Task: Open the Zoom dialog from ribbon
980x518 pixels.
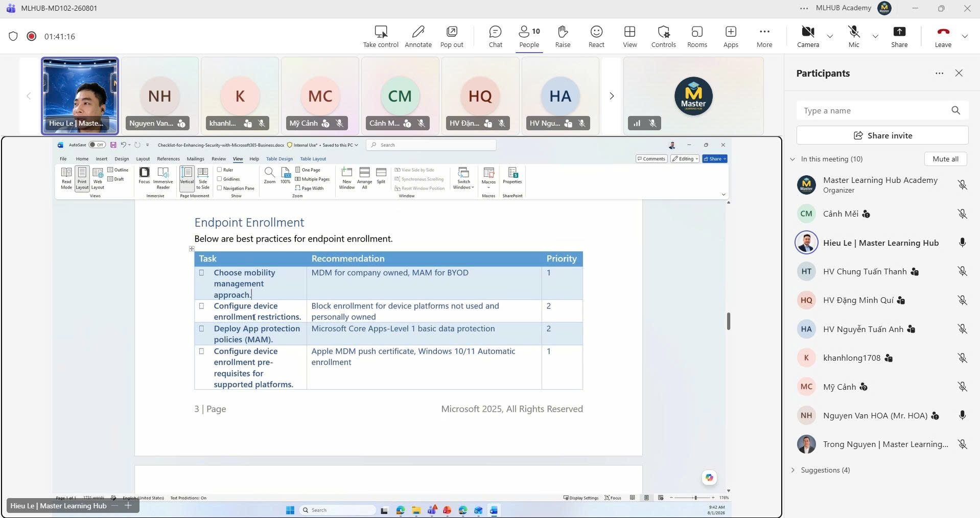Action: (x=269, y=176)
